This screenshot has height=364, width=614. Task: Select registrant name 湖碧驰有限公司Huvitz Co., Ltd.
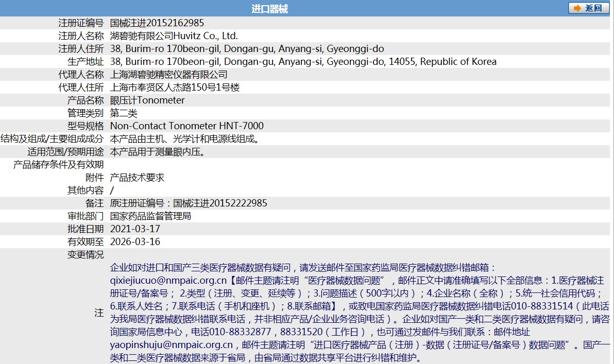pyautogui.click(x=174, y=36)
